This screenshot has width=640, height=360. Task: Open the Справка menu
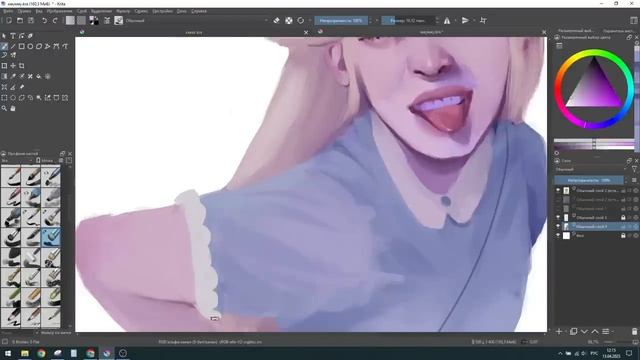(199, 11)
